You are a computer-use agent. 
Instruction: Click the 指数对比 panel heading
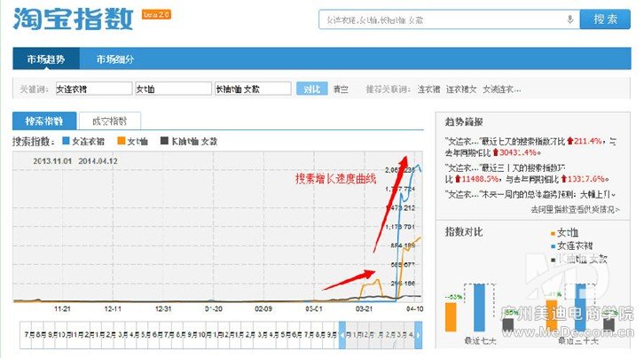click(464, 232)
